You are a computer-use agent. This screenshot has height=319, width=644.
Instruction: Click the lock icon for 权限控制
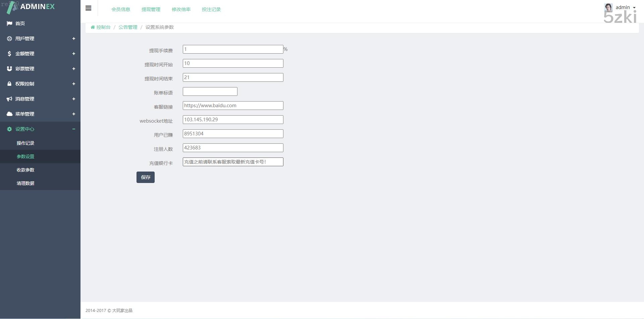click(x=9, y=84)
